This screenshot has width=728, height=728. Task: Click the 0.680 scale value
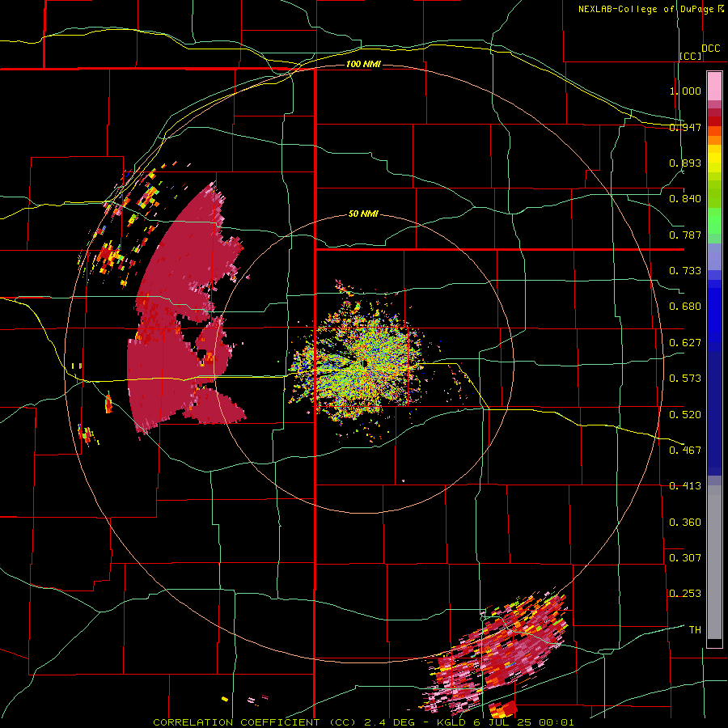[x=685, y=307]
